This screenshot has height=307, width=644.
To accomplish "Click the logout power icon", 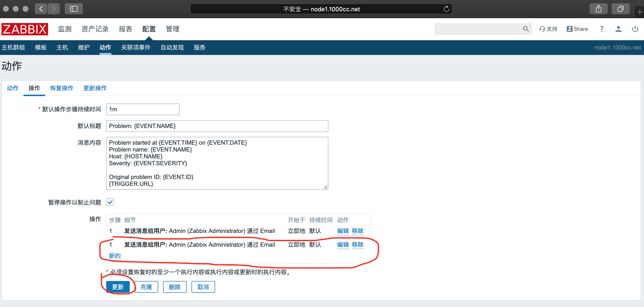I will 635,29.
